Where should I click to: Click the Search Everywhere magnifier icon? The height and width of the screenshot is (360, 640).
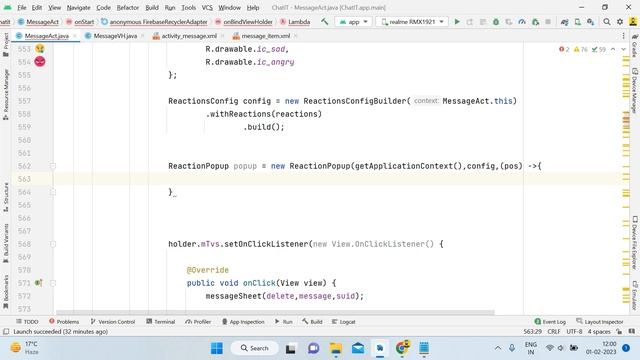click(607, 22)
